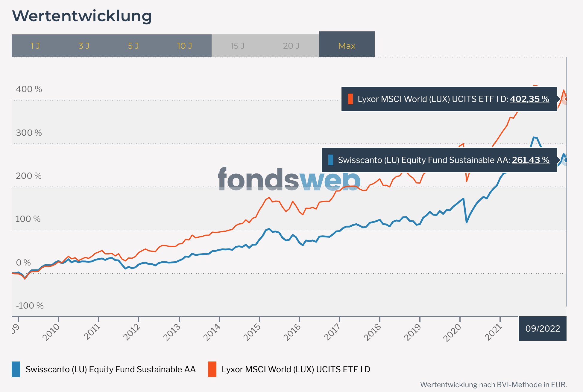
Task: Switch to the 3 J period tab
Action: tap(84, 46)
